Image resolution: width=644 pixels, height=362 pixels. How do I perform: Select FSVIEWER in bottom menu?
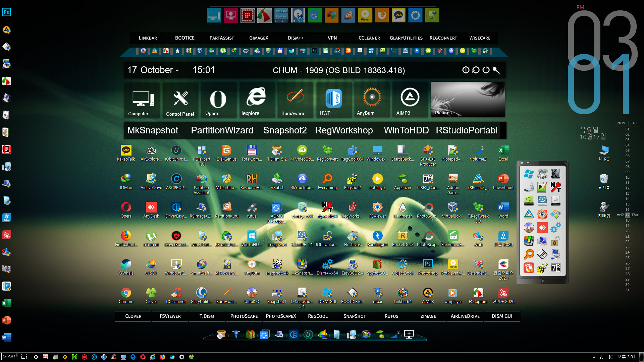pos(170,316)
